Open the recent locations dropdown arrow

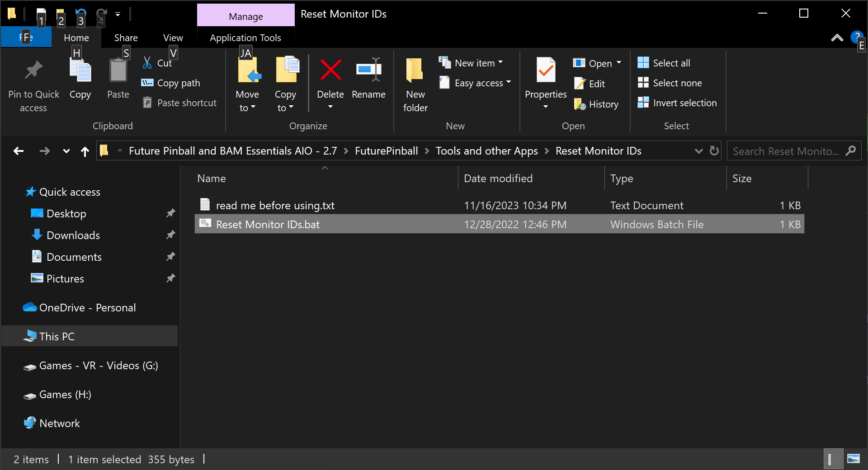click(x=66, y=151)
